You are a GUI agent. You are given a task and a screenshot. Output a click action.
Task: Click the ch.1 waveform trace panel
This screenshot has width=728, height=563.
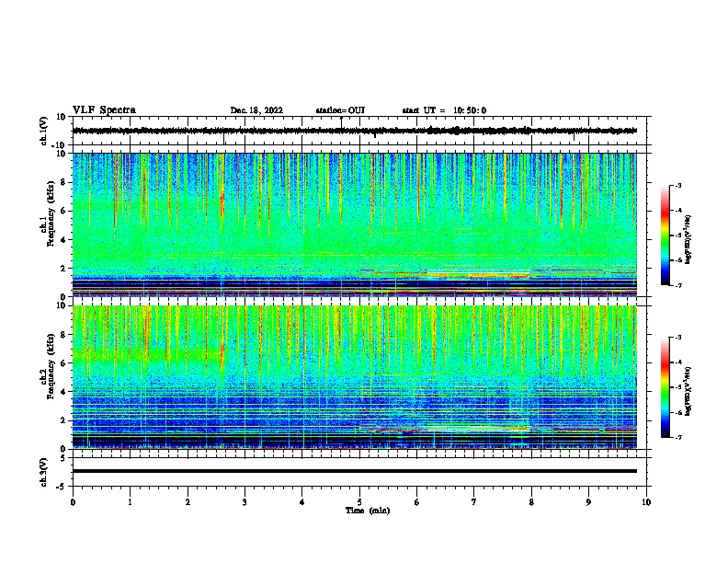pyautogui.click(x=359, y=131)
